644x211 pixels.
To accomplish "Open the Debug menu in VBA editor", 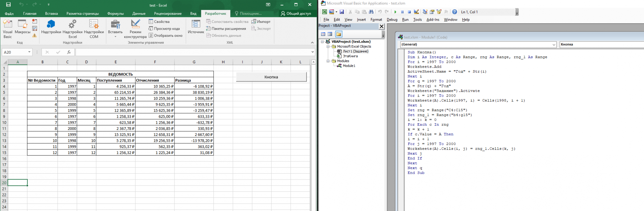I will pos(392,20).
